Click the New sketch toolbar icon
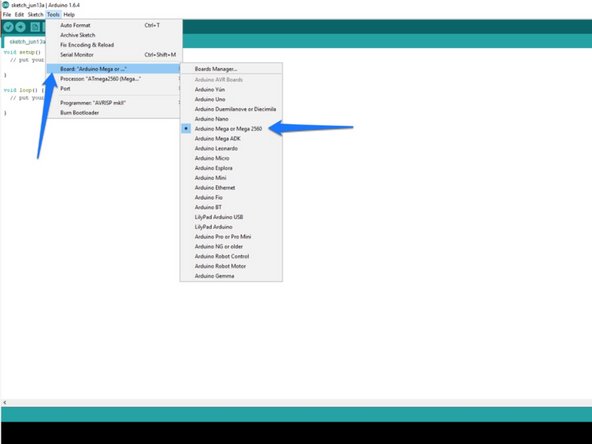 point(35,27)
